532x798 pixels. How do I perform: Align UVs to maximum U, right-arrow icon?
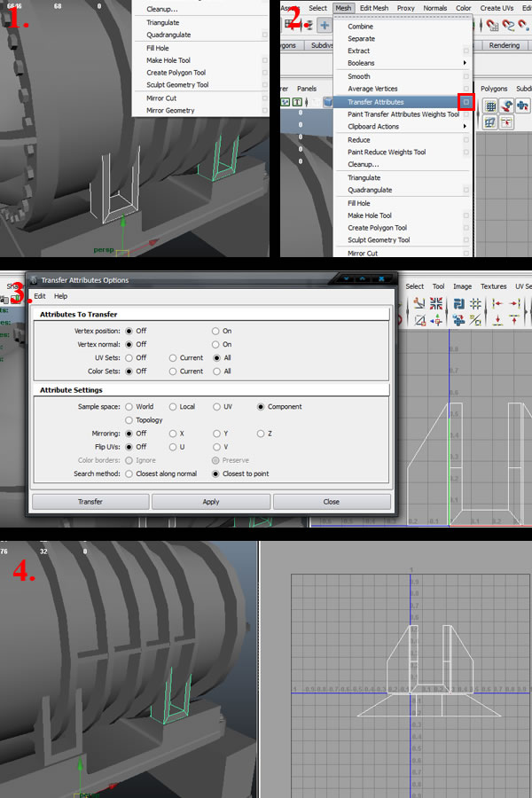pyautogui.click(x=514, y=303)
